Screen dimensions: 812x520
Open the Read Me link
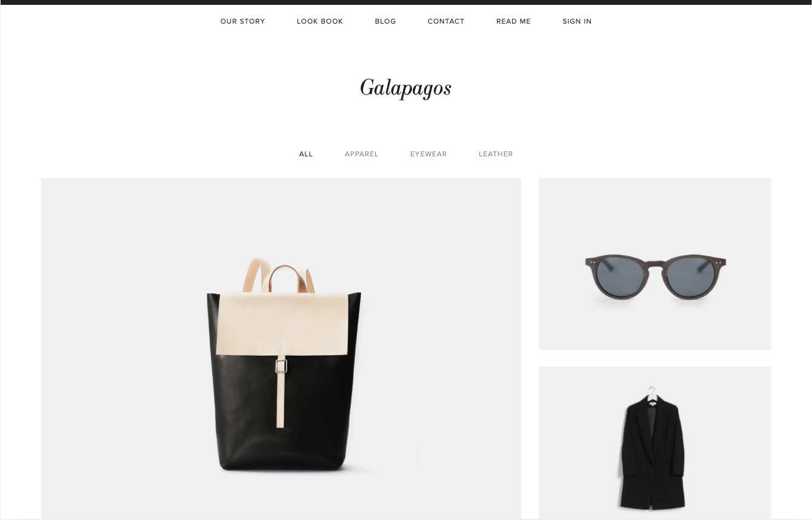click(513, 21)
